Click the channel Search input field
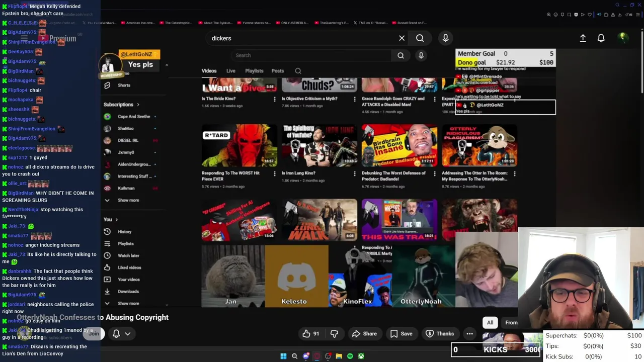644x362 pixels. click(312, 55)
